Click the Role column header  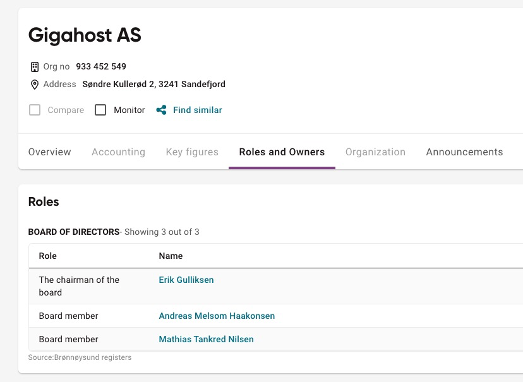click(48, 256)
